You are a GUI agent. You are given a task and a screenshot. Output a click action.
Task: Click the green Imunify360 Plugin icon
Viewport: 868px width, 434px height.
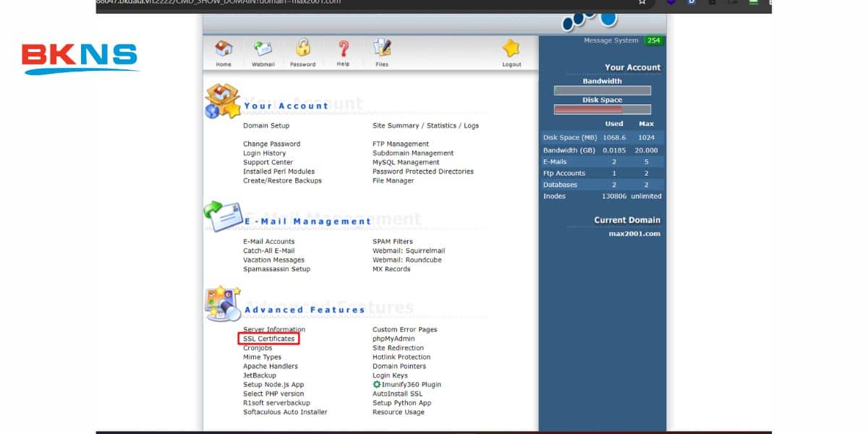point(377,384)
